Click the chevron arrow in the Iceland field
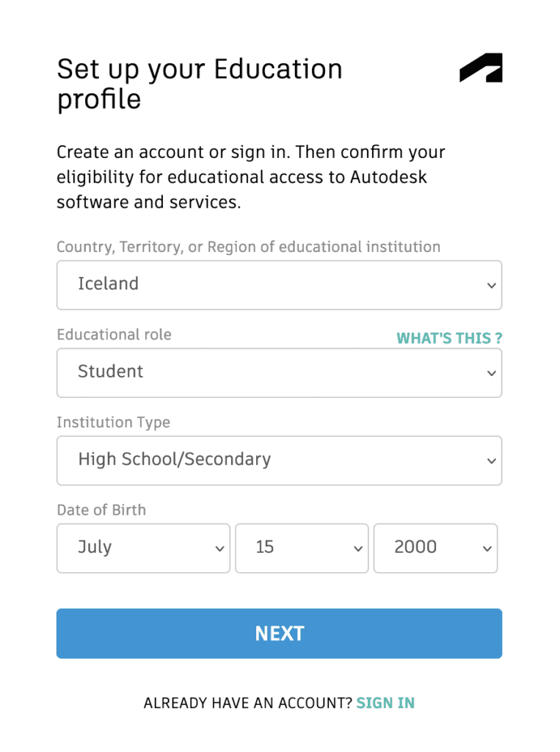 (x=492, y=286)
